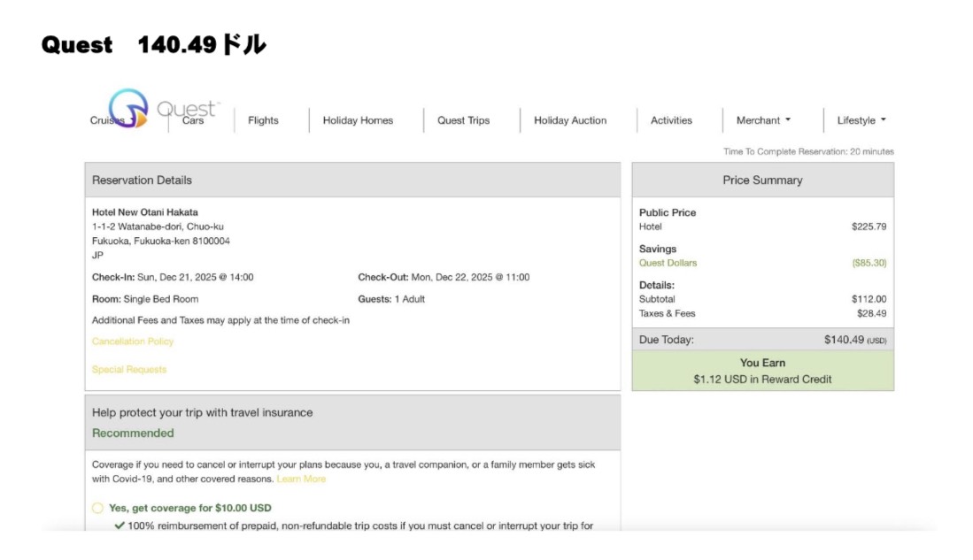Image resolution: width=973 pixels, height=560 pixels.
Task: Expand the Lifestyle dropdown menu
Action: click(861, 120)
